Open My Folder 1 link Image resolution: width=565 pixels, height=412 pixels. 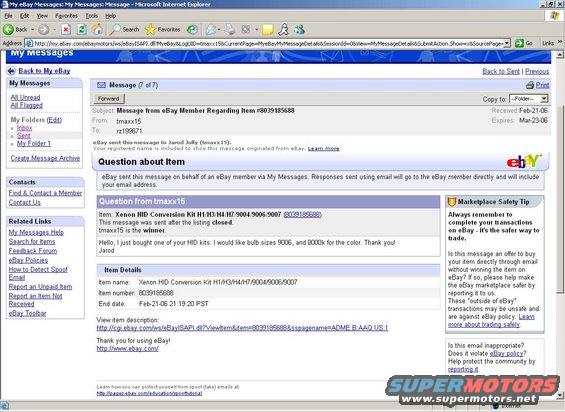point(34,143)
